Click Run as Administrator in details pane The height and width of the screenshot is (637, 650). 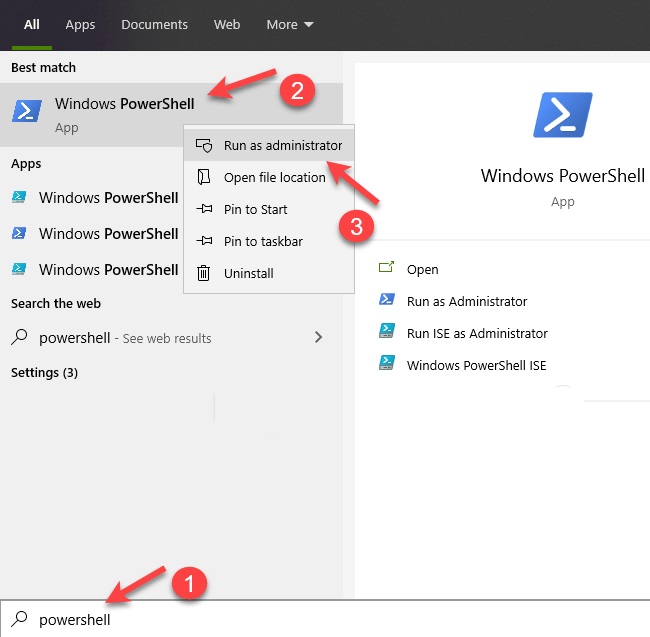[467, 301]
